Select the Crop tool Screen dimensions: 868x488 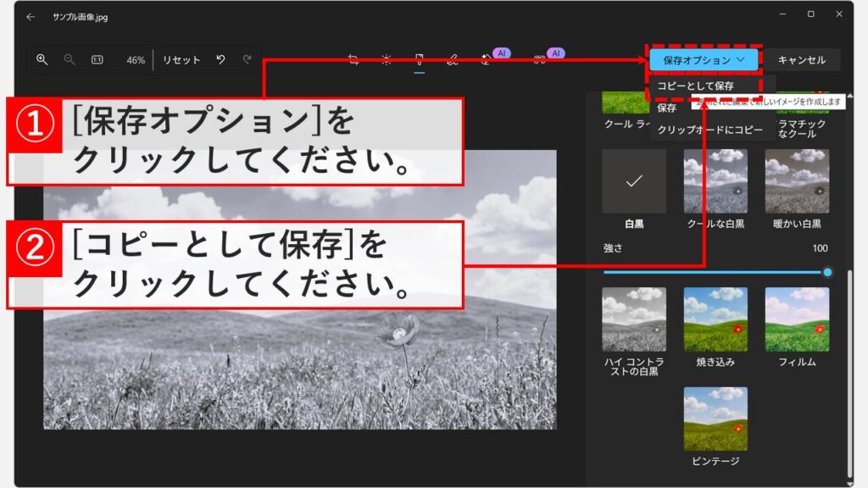click(x=352, y=59)
